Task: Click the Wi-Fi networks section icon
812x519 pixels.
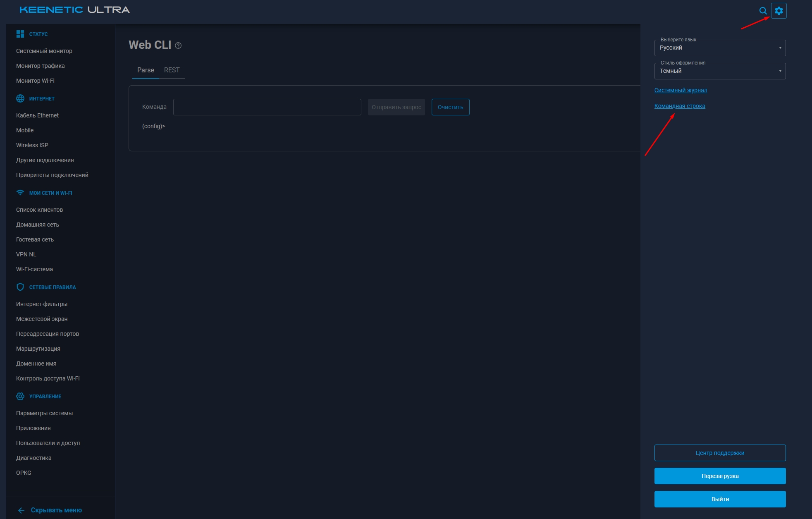Action: (20, 193)
